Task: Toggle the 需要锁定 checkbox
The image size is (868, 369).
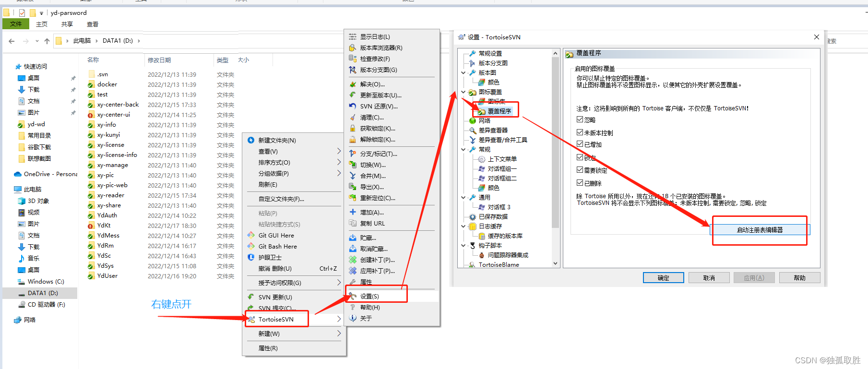Action: 580,170
